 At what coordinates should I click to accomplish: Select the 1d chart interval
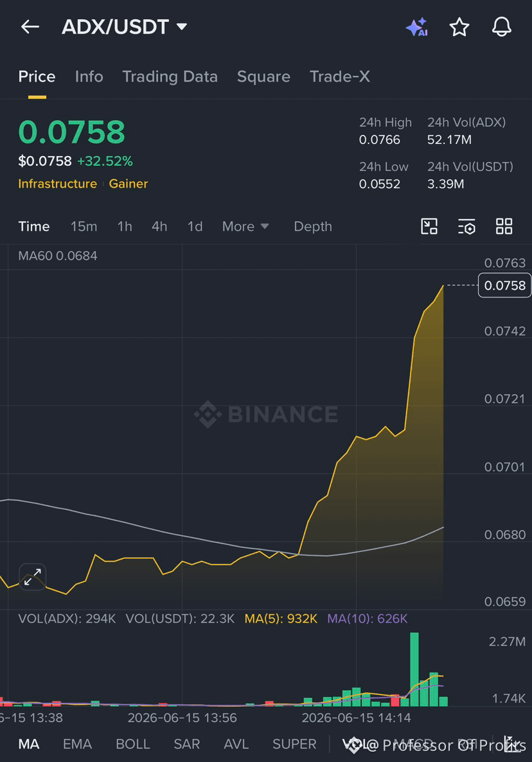point(195,226)
